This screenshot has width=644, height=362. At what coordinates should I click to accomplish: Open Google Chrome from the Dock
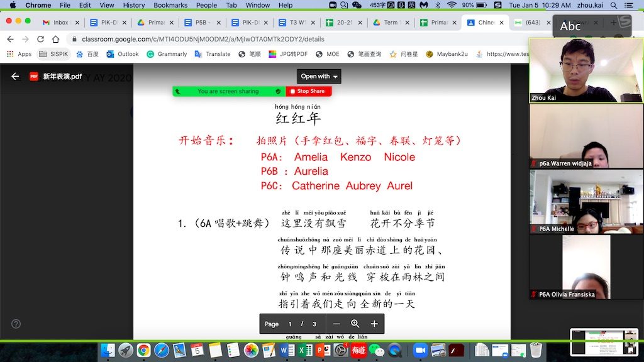pos(144,350)
